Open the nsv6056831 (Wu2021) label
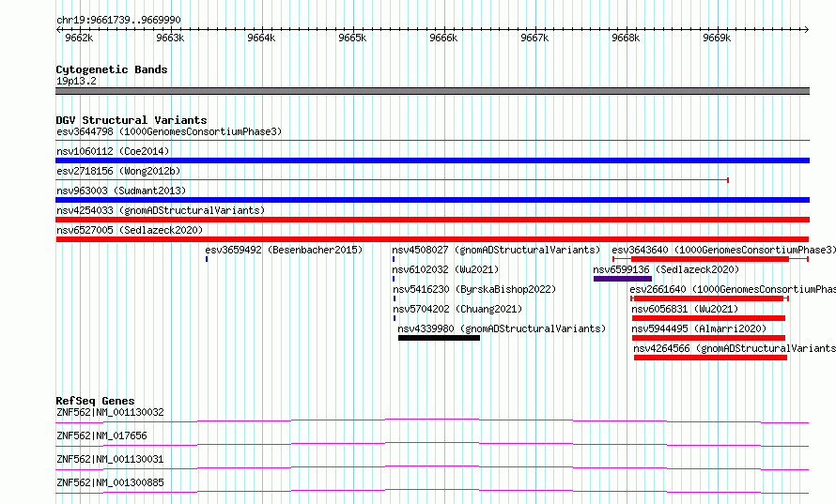836x504 pixels. coord(685,309)
